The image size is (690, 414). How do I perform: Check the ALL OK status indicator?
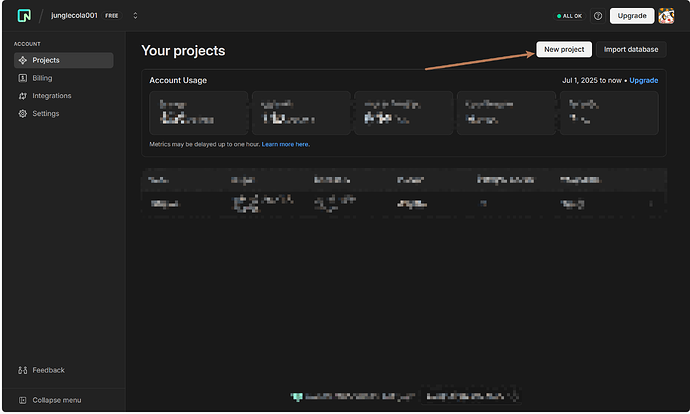pos(569,16)
